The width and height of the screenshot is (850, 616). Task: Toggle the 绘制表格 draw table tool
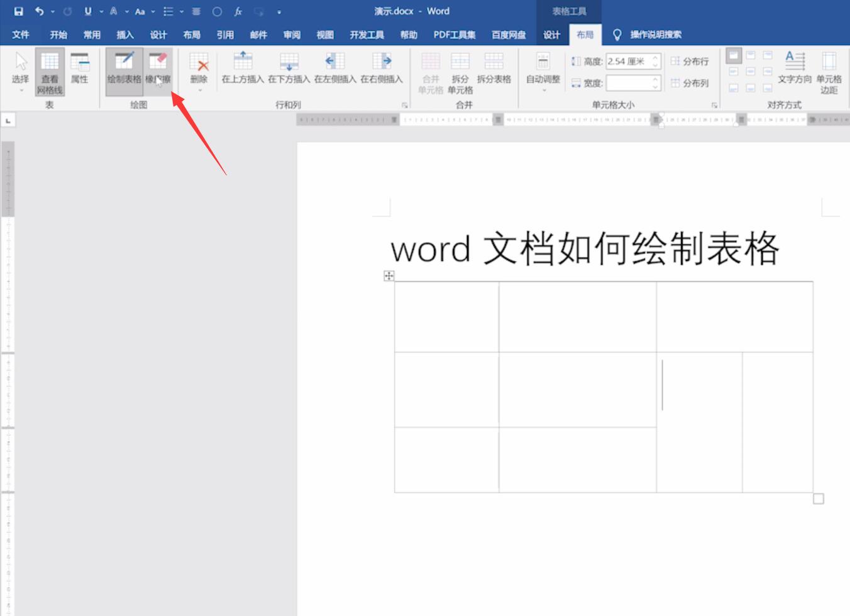click(x=124, y=71)
